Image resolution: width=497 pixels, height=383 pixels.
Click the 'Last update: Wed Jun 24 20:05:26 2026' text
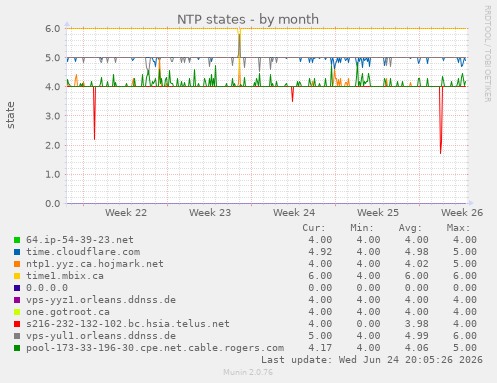coord(372,360)
